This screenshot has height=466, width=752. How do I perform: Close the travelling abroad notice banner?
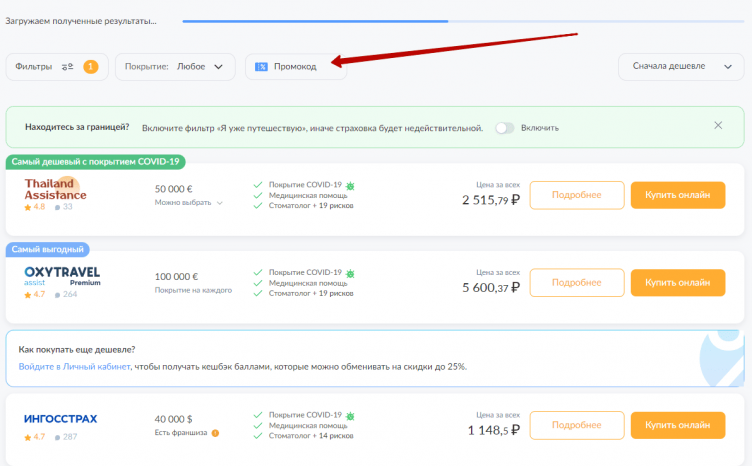point(717,126)
